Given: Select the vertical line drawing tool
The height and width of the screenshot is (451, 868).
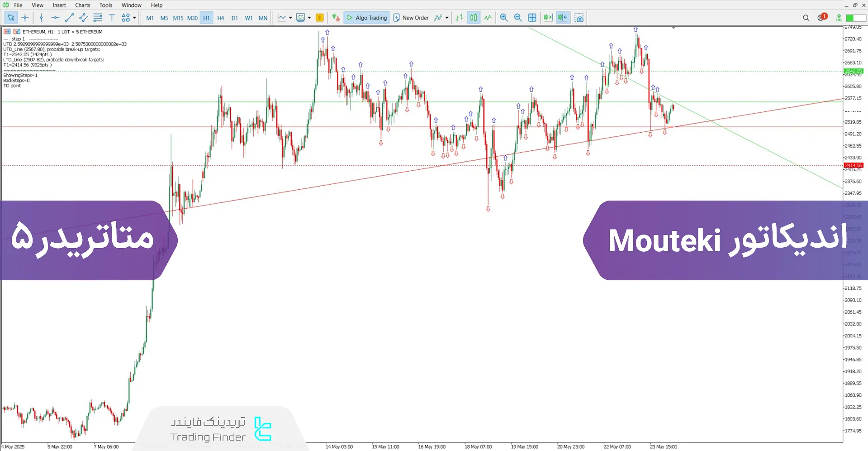Looking at the screenshot, I should 41,18.
